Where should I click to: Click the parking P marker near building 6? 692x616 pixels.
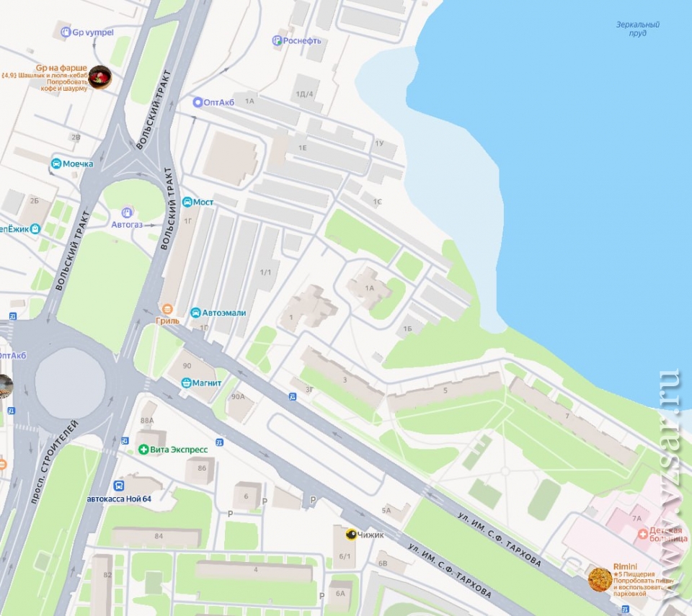(265, 501)
